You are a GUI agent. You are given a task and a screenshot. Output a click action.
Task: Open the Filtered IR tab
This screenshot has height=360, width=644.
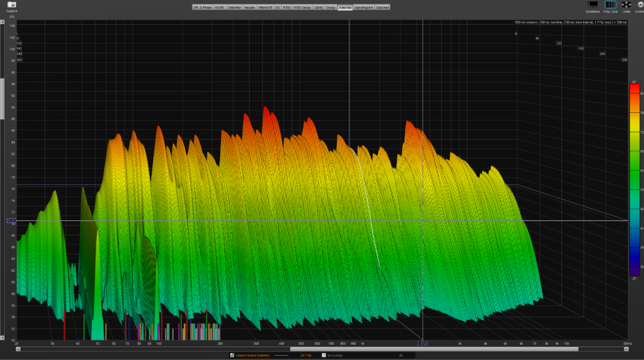click(265, 8)
